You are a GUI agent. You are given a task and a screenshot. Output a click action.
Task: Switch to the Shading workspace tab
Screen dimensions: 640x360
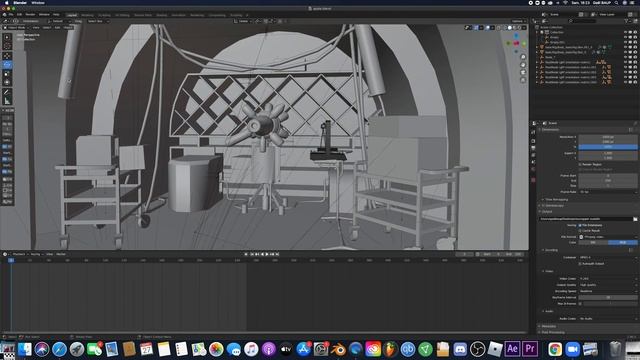click(162, 15)
